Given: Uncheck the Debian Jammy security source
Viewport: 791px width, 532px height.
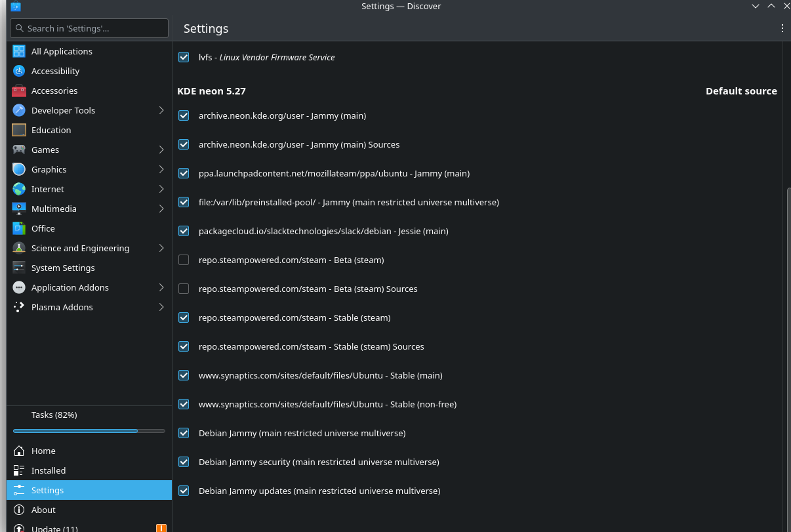Looking at the screenshot, I should click(x=184, y=462).
